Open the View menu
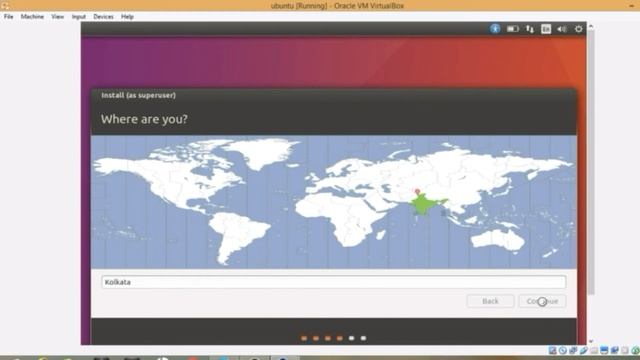The height and width of the screenshot is (360, 640). pyautogui.click(x=58, y=17)
